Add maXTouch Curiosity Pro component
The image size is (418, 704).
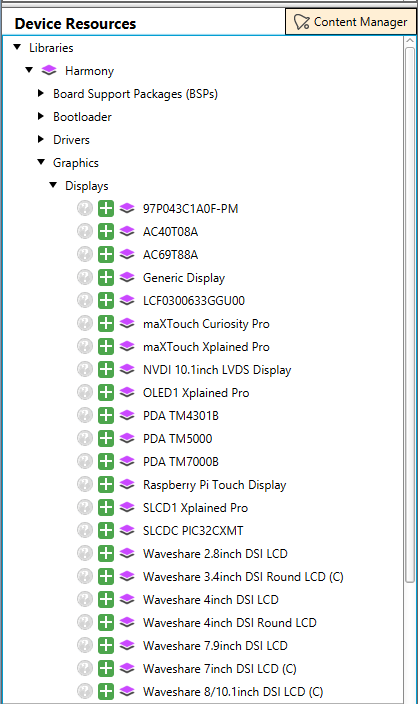[x=106, y=323]
